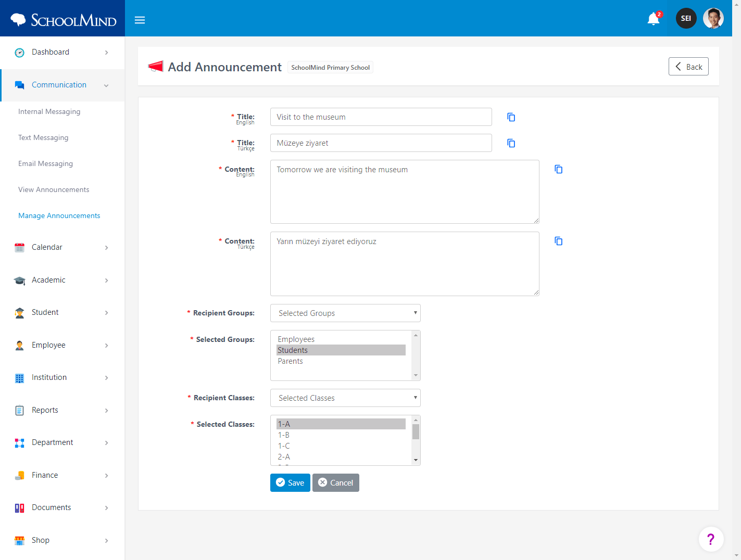Copy the English content field icon

(559, 169)
